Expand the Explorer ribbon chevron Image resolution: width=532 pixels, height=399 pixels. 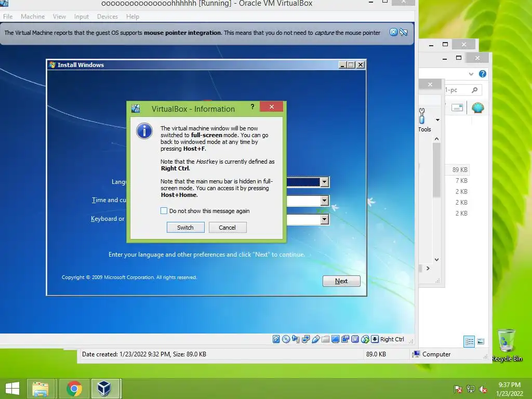(x=471, y=74)
